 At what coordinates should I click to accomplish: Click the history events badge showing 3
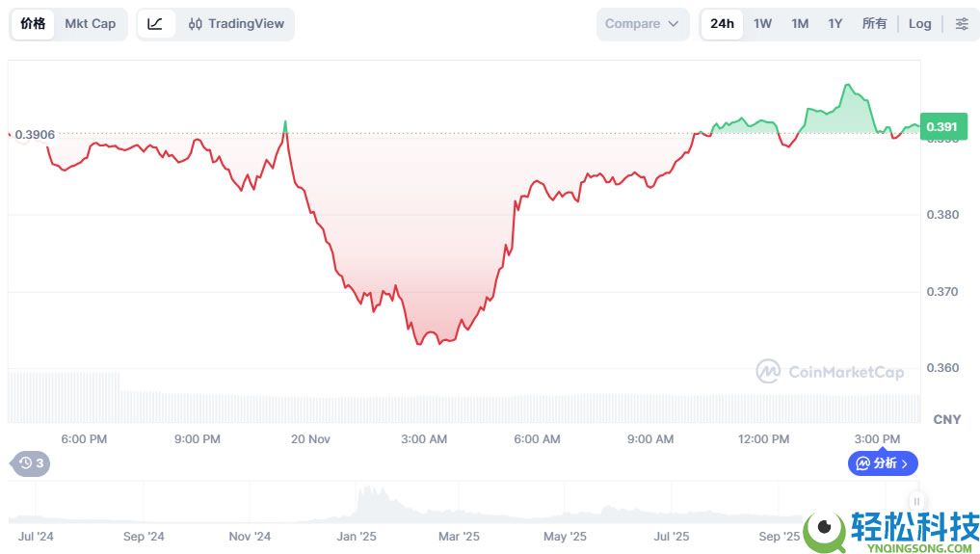coord(31,463)
